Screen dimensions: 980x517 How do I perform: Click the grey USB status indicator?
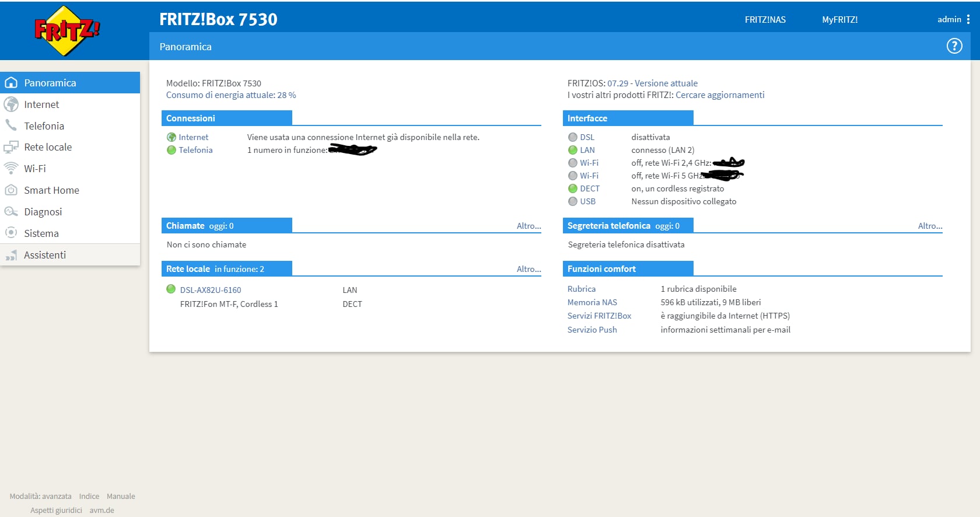573,201
